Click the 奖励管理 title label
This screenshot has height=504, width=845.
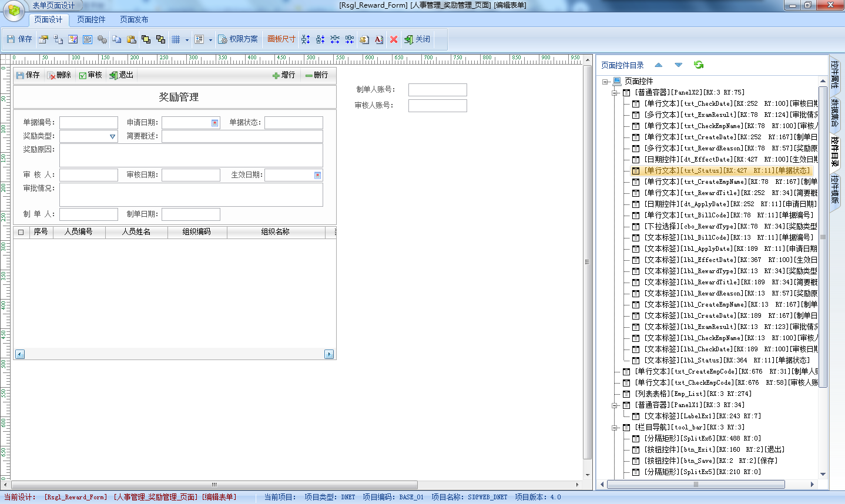click(x=179, y=98)
